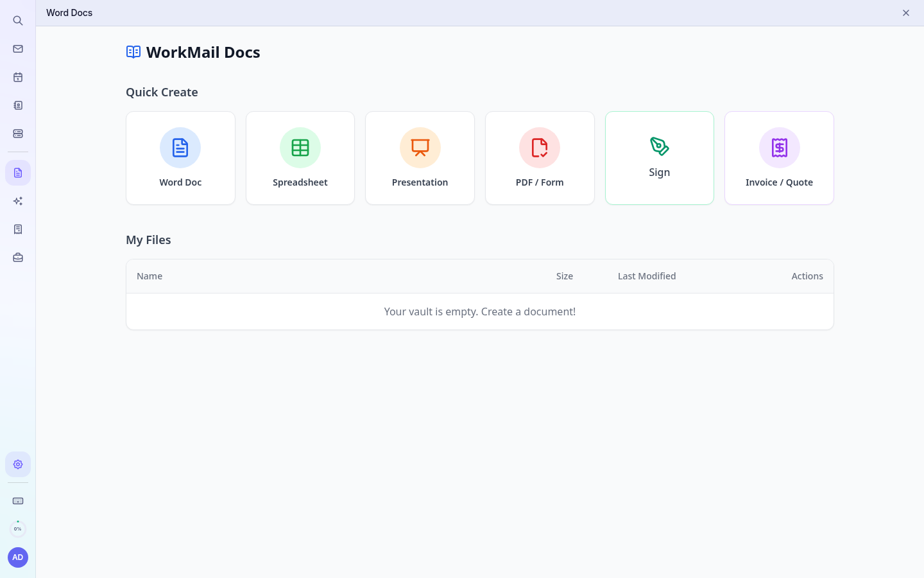Create a new Spreadsheet
This screenshot has width=924, height=578.
pos(300,158)
